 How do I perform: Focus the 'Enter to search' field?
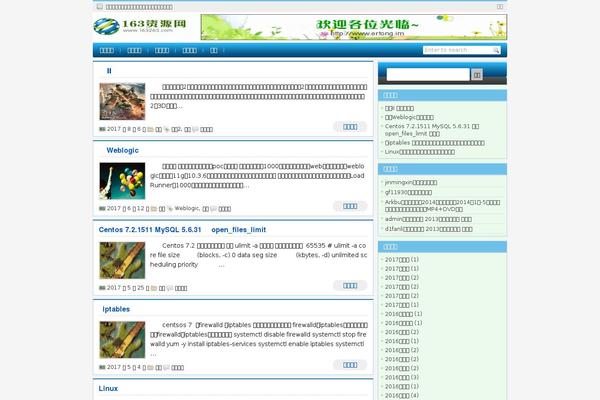click(458, 50)
